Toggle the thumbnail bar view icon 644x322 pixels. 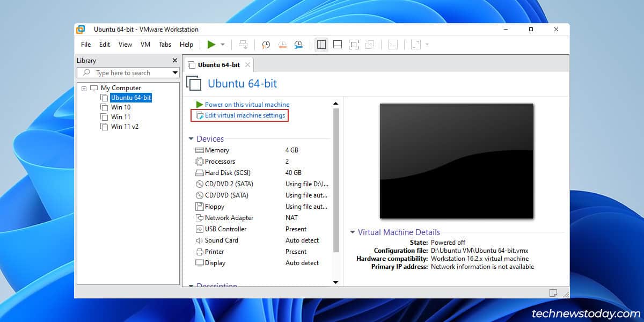pyautogui.click(x=338, y=45)
